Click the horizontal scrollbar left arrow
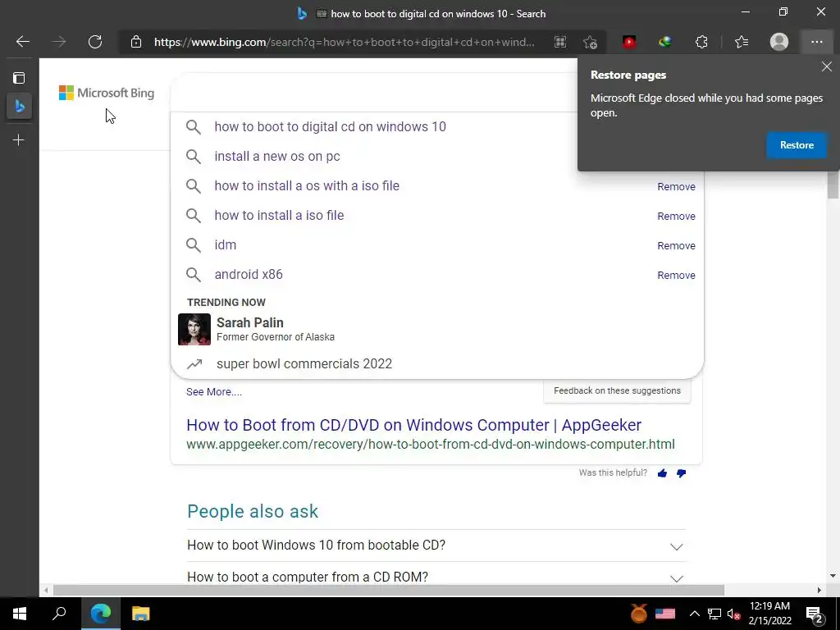 [46, 590]
